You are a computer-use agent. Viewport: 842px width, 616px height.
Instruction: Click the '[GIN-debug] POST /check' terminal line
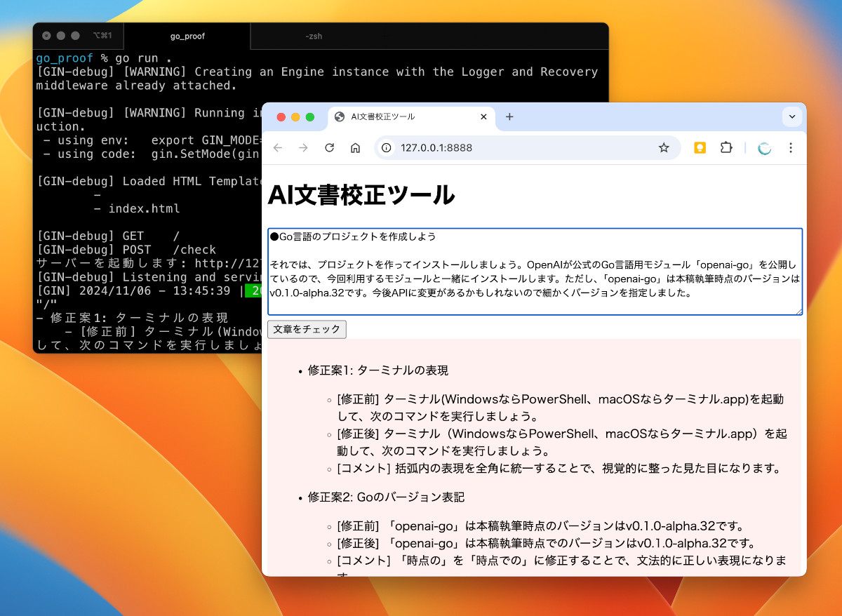pos(126,250)
